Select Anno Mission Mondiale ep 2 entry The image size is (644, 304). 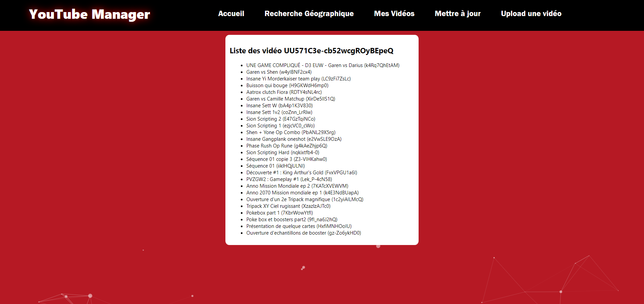[297, 186]
